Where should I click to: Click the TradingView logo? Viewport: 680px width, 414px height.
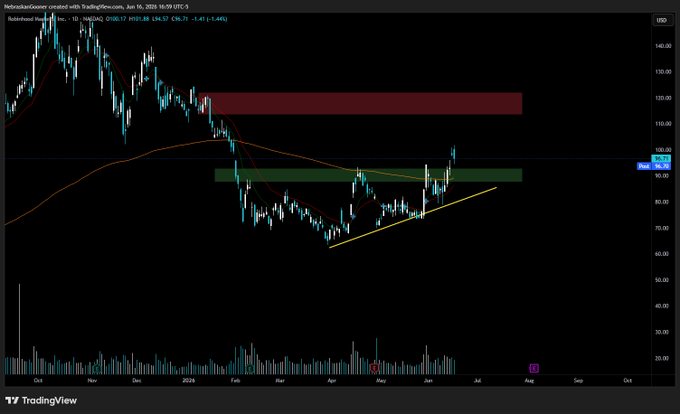pyautogui.click(x=41, y=400)
